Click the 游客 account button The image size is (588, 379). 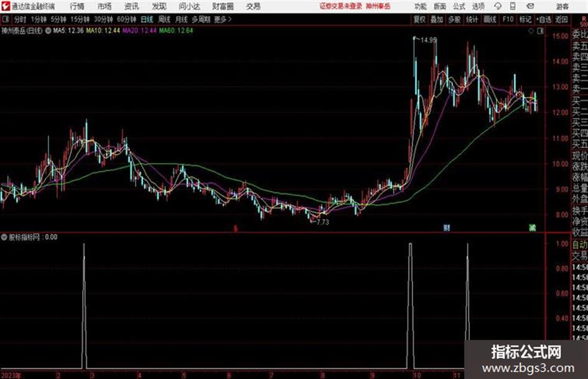(562, 6)
